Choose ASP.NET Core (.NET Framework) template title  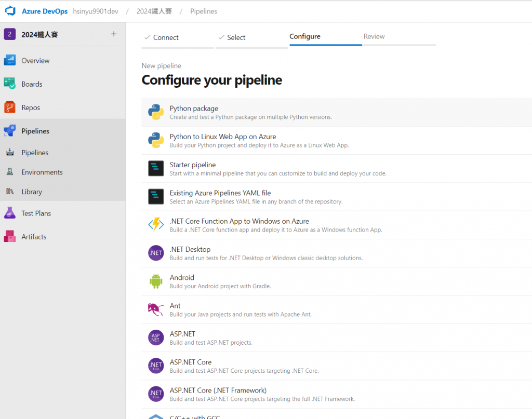[218, 390]
